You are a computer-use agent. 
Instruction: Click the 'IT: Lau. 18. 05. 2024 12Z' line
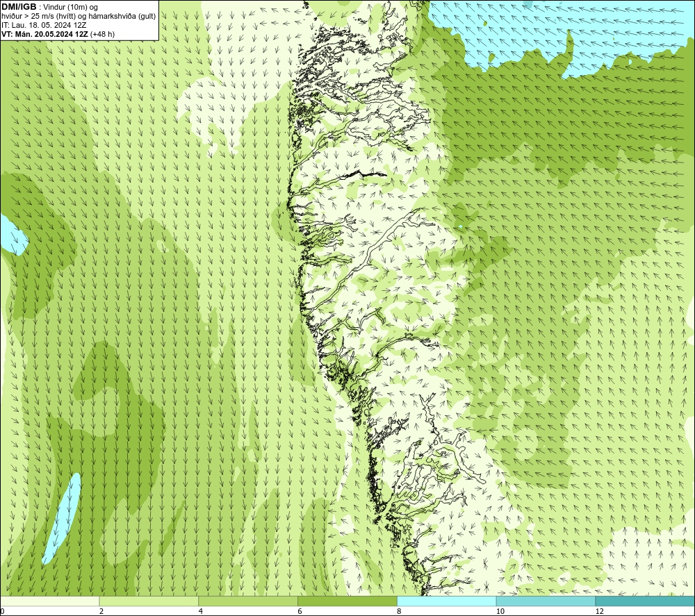coord(44,25)
